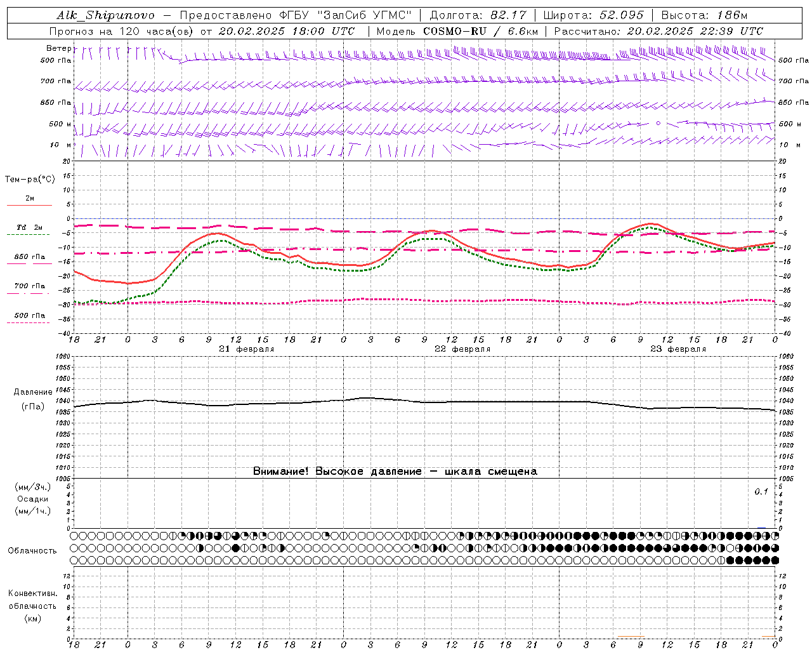The width and height of the screenshot is (812, 650).
Task: Click the (км) unit label
Action: (32, 618)
